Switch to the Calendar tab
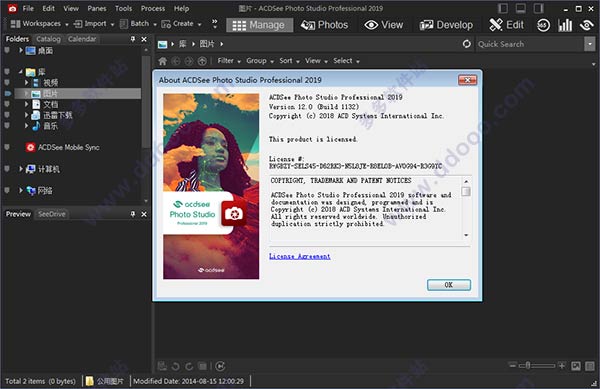This screenshot has height=389, width=600. (x=82, y=39)
